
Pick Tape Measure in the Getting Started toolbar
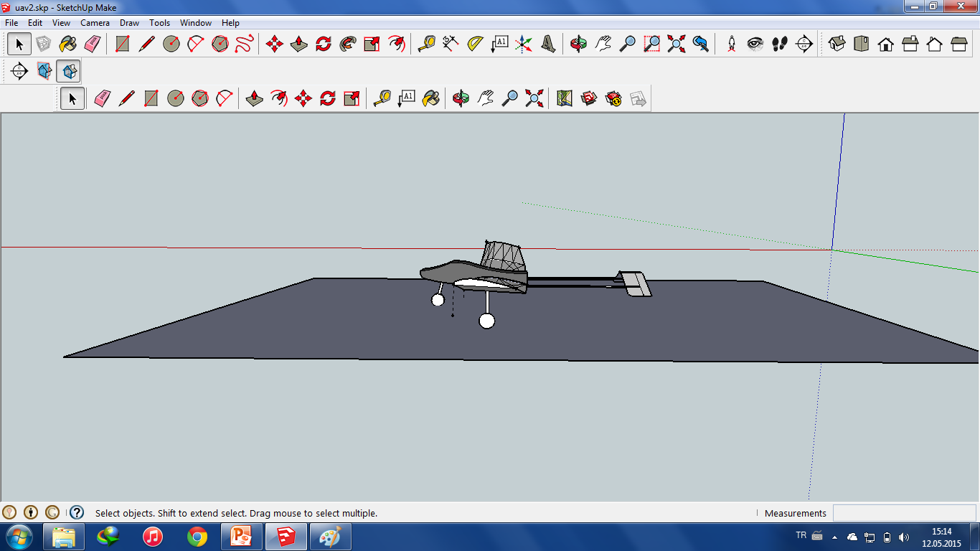[x=382, y=98]
